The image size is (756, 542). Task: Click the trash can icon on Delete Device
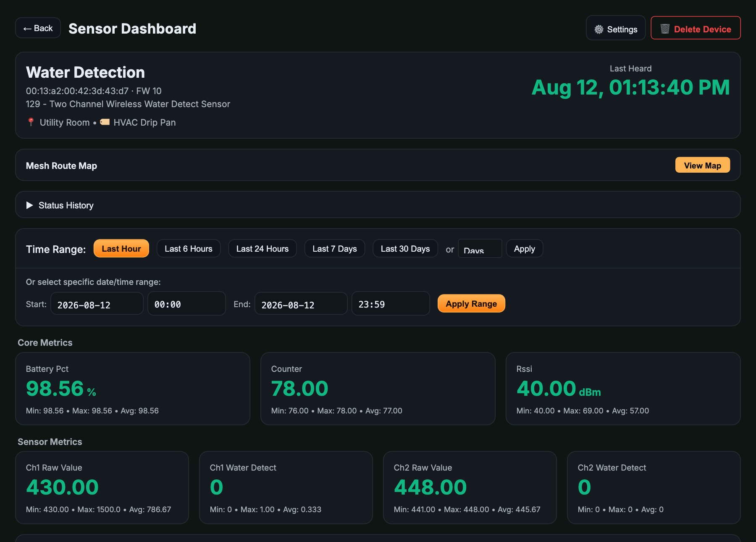pyautogui.click(x=665, y=29)
